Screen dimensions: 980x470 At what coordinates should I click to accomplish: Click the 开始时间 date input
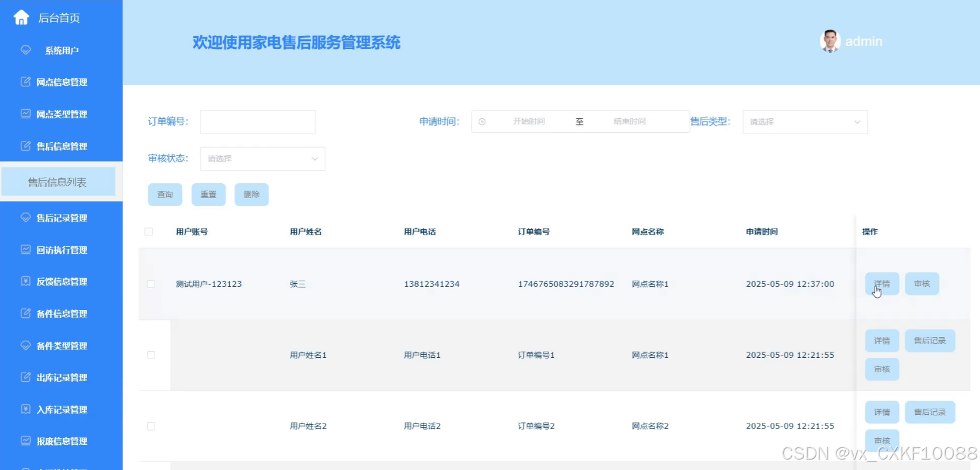[529, 122]
